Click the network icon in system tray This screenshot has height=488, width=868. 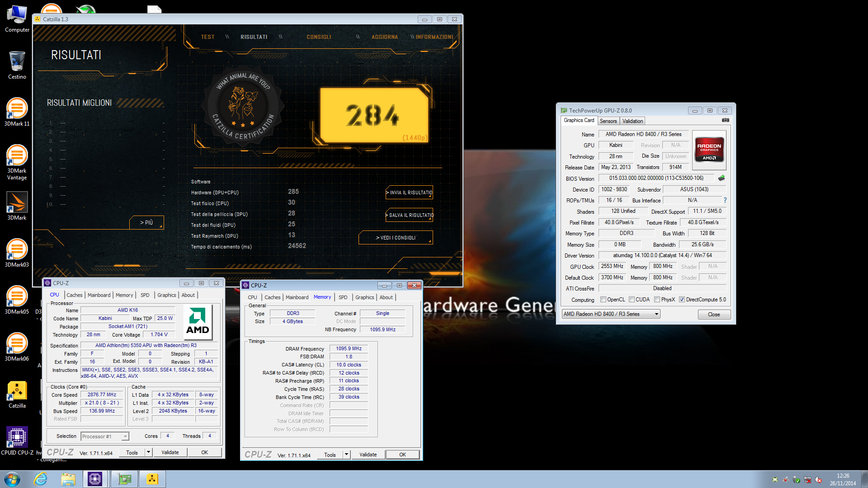(x=807, y=479)
